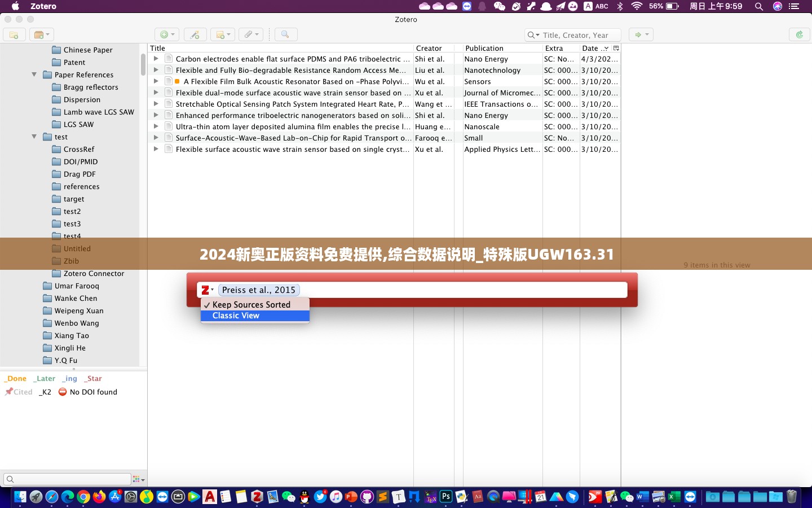Choose Classic View from the menu
812x508 pixels.
point(255,316)
